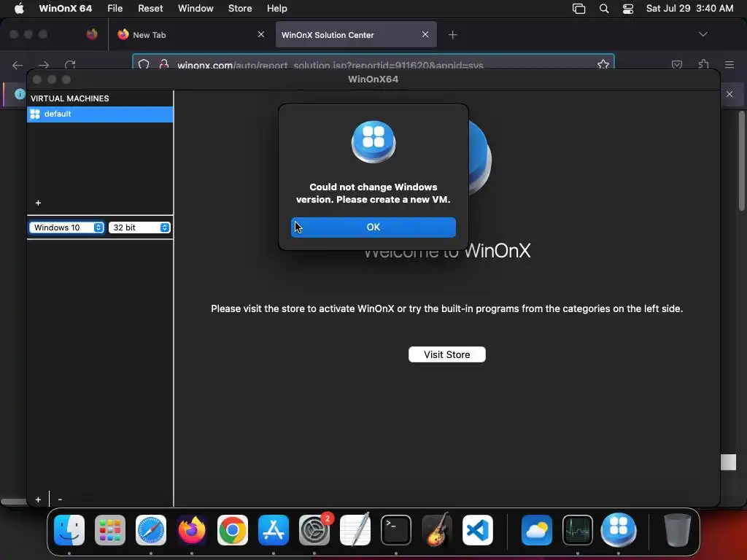
Task: Click the Firefox tracking protection shield icon
Action: pyautogui.click(x=144, y=64)
